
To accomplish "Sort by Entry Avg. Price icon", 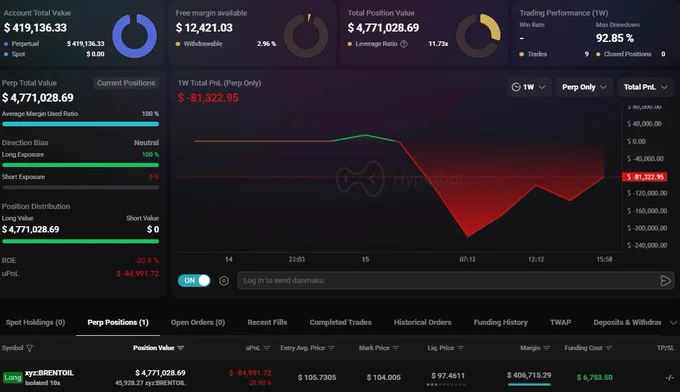I will coord(332,348).
